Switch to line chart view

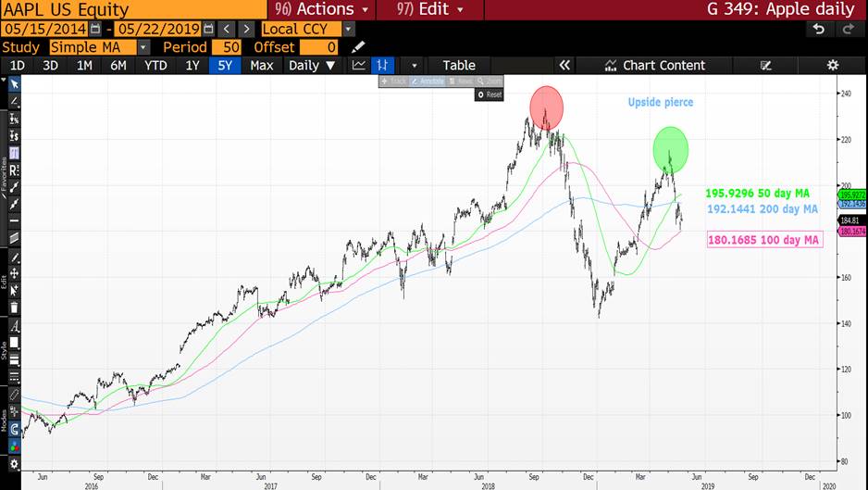click(x=359, y=66)
